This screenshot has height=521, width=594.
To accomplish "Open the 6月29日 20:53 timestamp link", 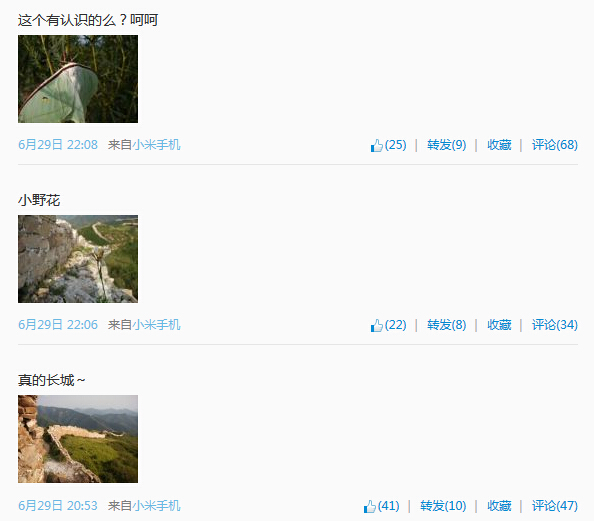I will 58,505.
